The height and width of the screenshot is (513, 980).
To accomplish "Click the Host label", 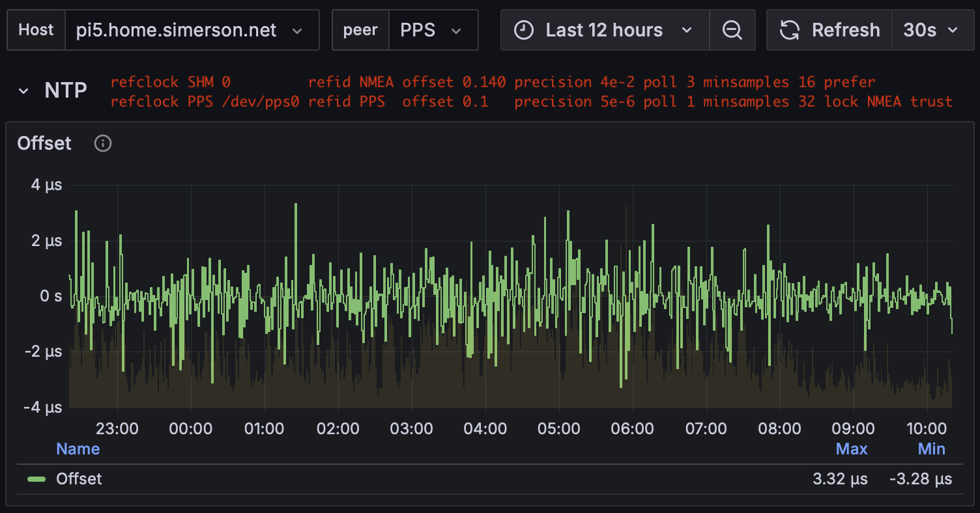I will click(x=36, y=30).
